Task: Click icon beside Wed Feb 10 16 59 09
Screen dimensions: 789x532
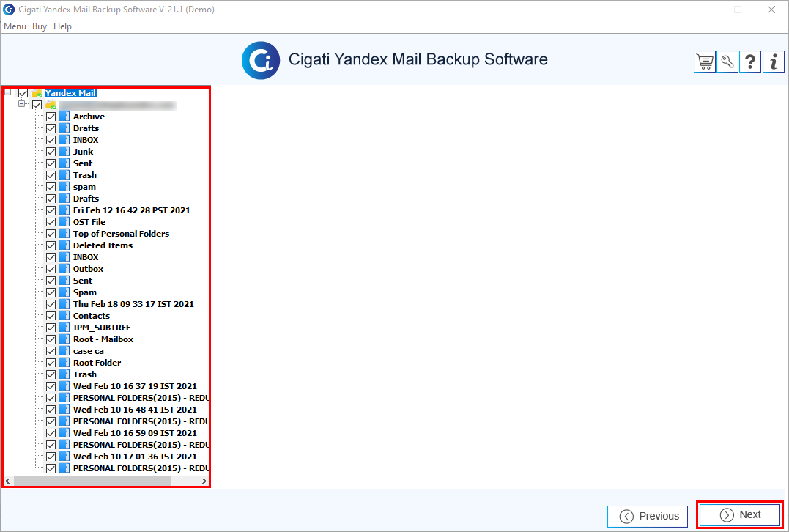Action: [x=64, y=433]
